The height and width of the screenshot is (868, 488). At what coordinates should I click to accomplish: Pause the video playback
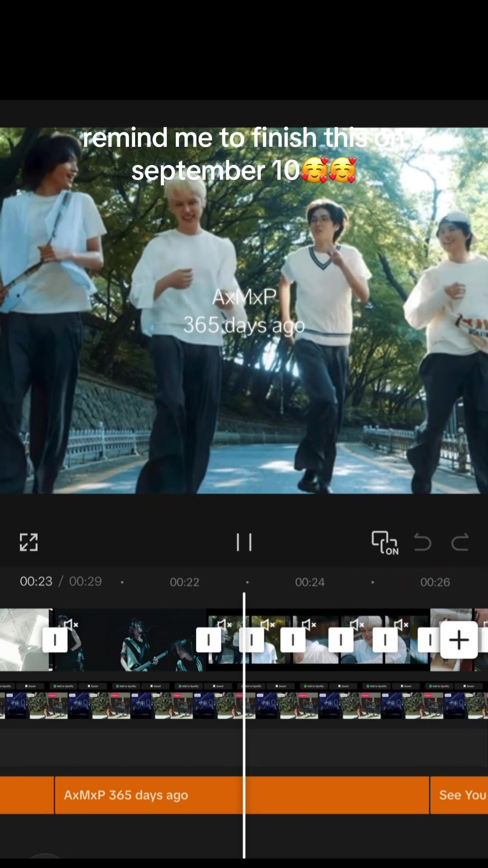[244, 542]
